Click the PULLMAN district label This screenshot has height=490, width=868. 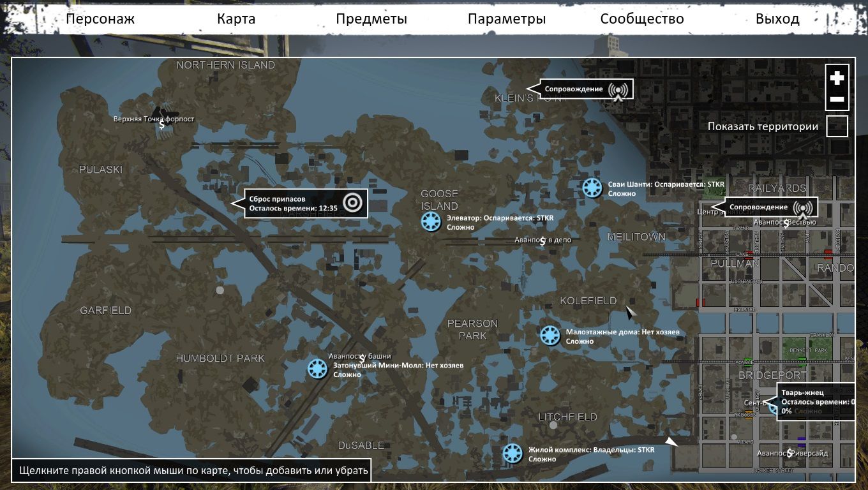pos(735,264)
